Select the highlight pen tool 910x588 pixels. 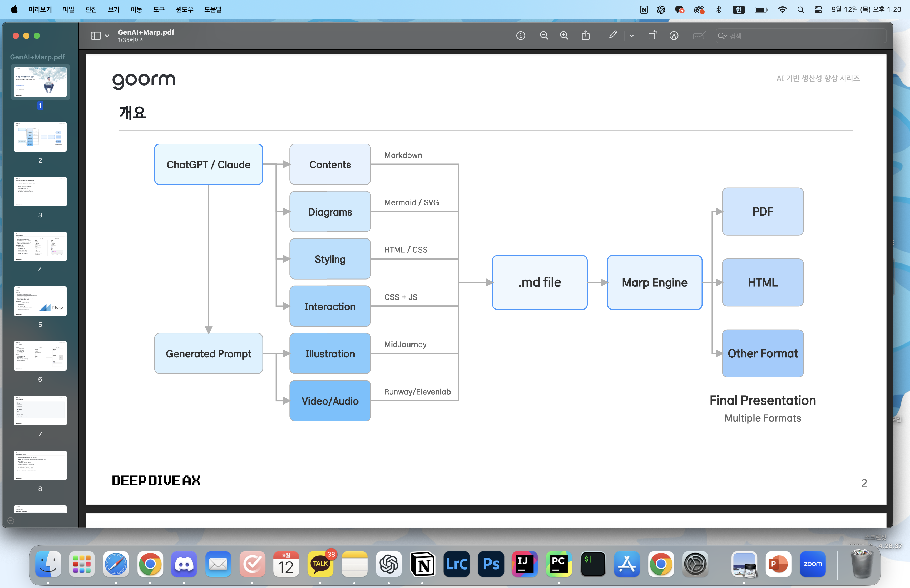tap(613, 36)
